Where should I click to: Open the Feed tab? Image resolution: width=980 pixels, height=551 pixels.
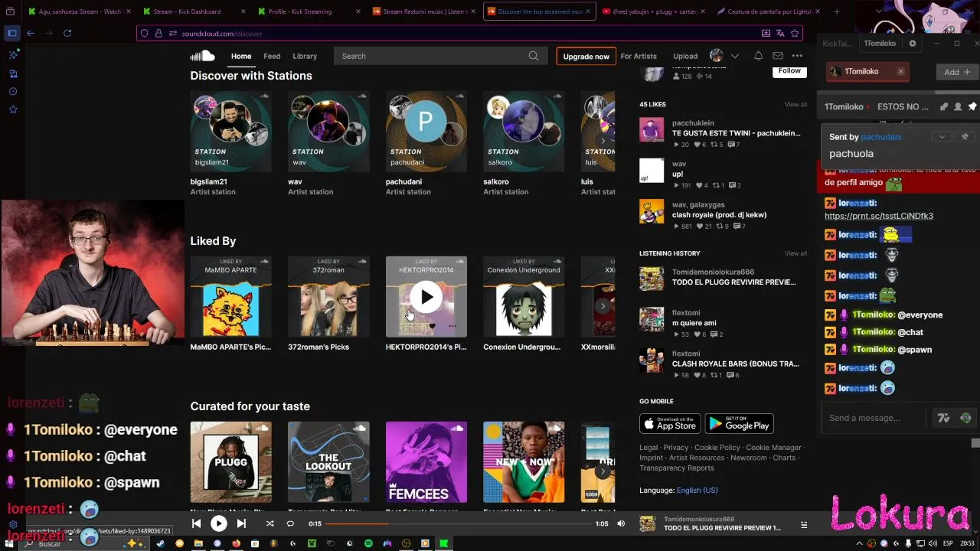click(x=272, y=56)
